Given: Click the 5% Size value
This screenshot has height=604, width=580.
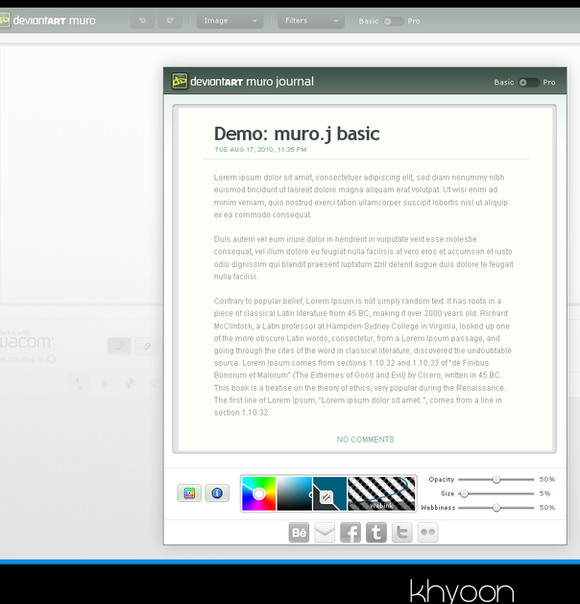Looking at the screenshot, I should [x=545, y=493].
